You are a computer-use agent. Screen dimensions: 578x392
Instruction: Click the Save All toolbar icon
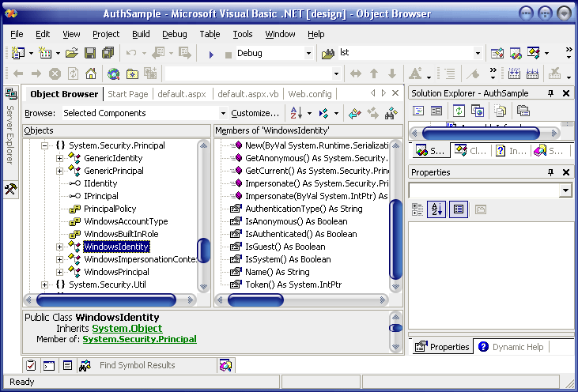[107, 53]
